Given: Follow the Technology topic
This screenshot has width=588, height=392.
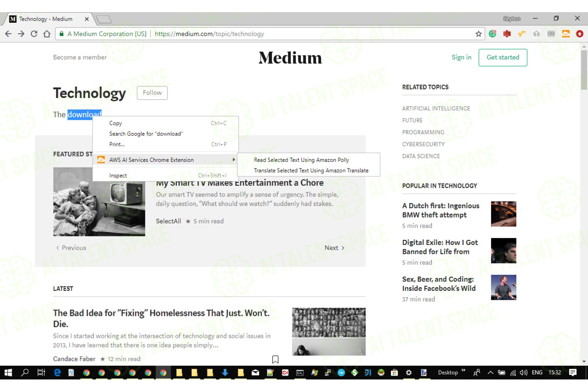Looking at the screenshot, I should [152, 93].
